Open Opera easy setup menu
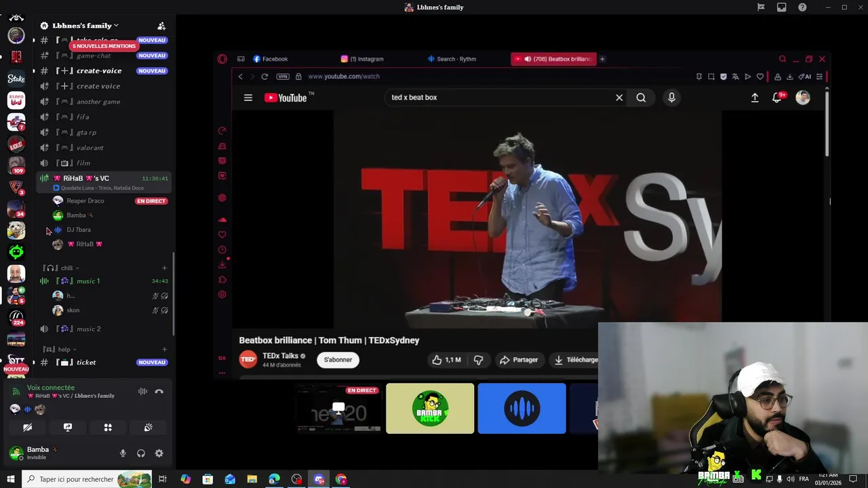 click(820, 77)
